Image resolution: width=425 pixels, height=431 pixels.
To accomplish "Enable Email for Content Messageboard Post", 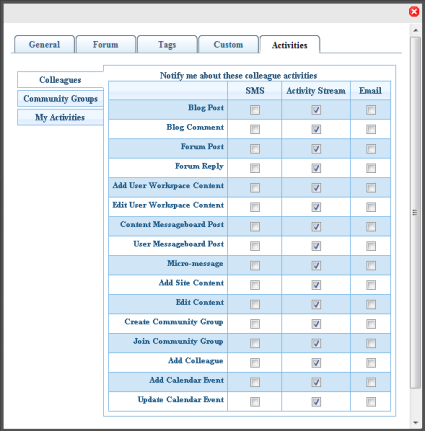I will 371,227.
